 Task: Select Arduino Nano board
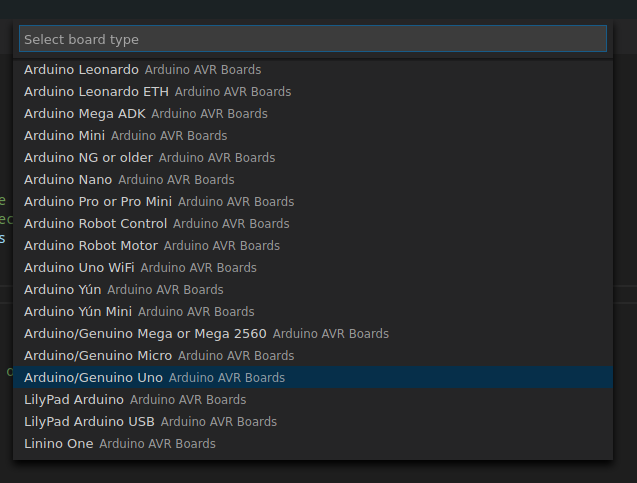click(x=313, y=179)
